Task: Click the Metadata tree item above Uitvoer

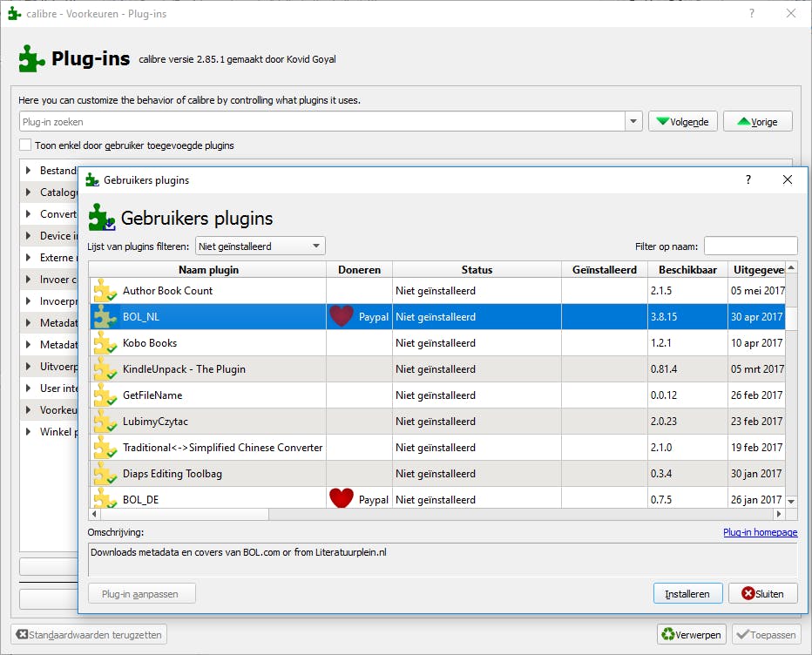Action: (x=58, y=344)
